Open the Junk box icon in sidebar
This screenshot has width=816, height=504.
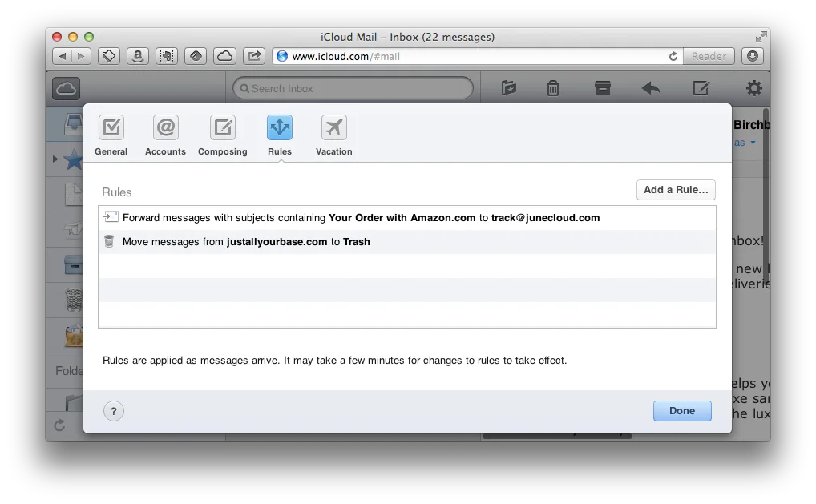point(74,336)
